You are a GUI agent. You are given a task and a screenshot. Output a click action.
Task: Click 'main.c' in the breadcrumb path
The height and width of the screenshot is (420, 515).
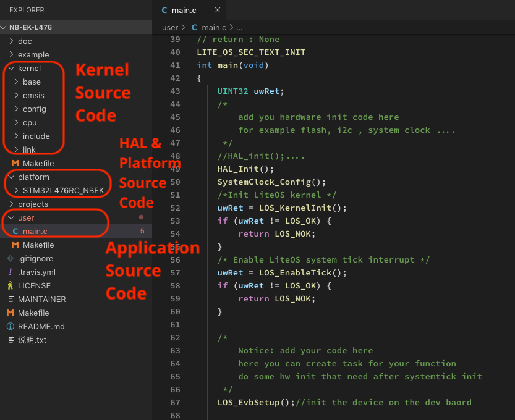coord(214,28)
